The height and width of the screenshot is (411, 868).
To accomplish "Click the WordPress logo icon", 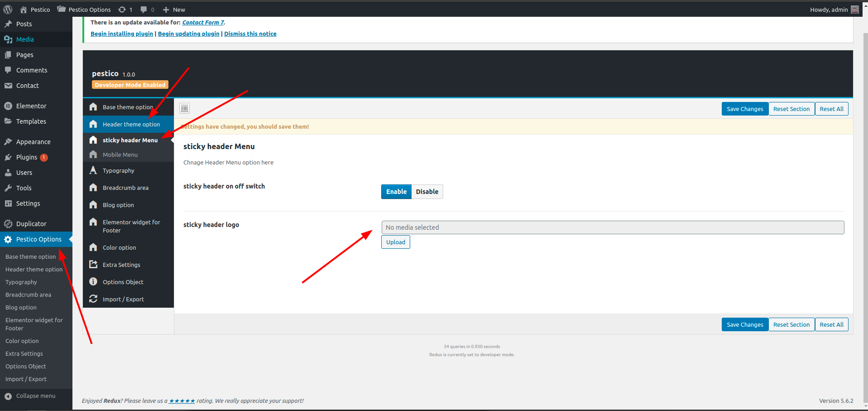I will coord(8,10).
